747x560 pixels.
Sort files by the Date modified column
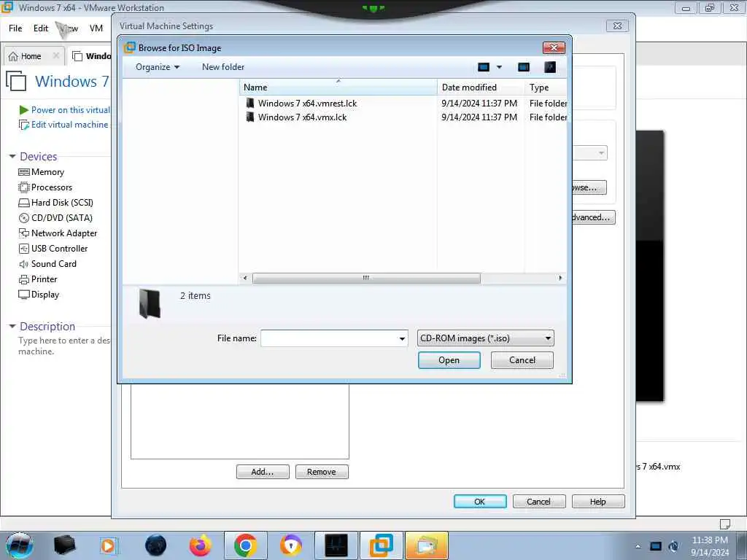coord(480,87)
